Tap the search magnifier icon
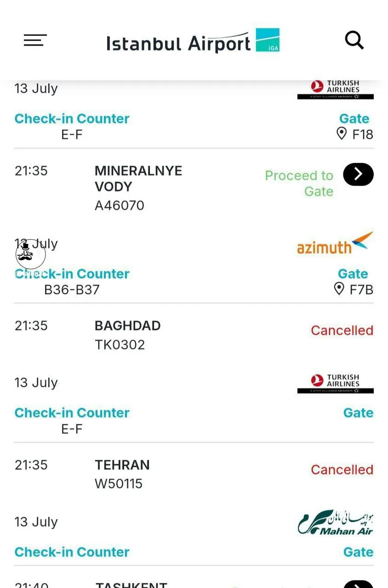Viewport: 388px width, 588px height. point(354,40)
